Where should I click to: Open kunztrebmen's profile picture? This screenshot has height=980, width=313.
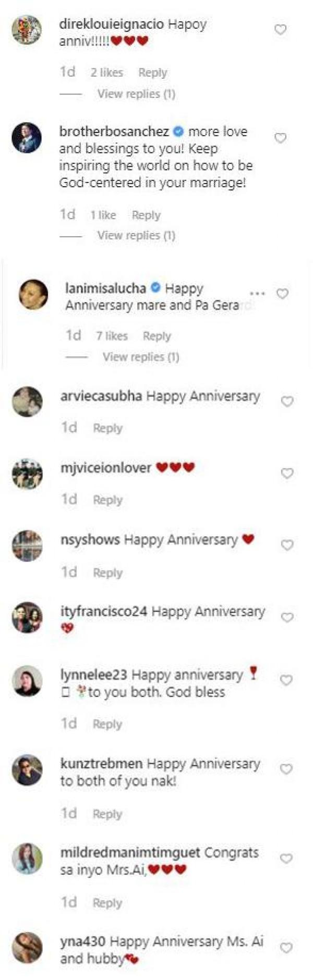click(27, 770)
